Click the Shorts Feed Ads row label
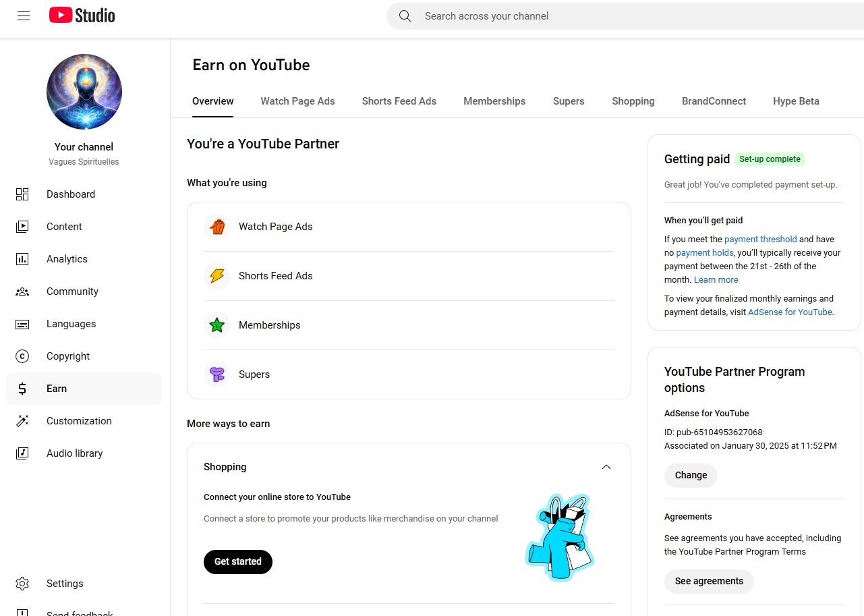Viewport: 864px width, 616px height. point(276,276)
